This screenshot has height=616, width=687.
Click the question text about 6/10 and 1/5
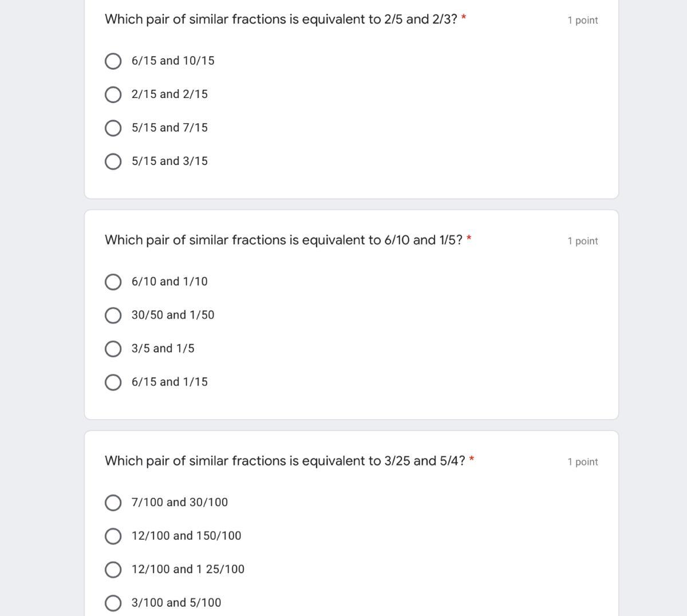point(283,240)
